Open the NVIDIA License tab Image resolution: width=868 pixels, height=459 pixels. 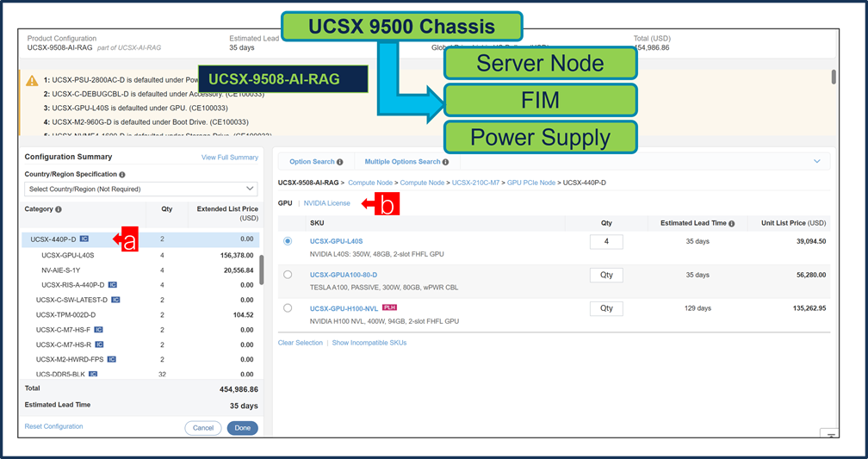[327, 204]
